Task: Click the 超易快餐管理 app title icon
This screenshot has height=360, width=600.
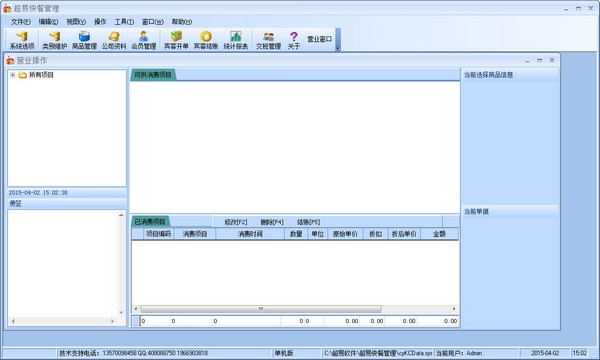Action: (x=7, y=8)
